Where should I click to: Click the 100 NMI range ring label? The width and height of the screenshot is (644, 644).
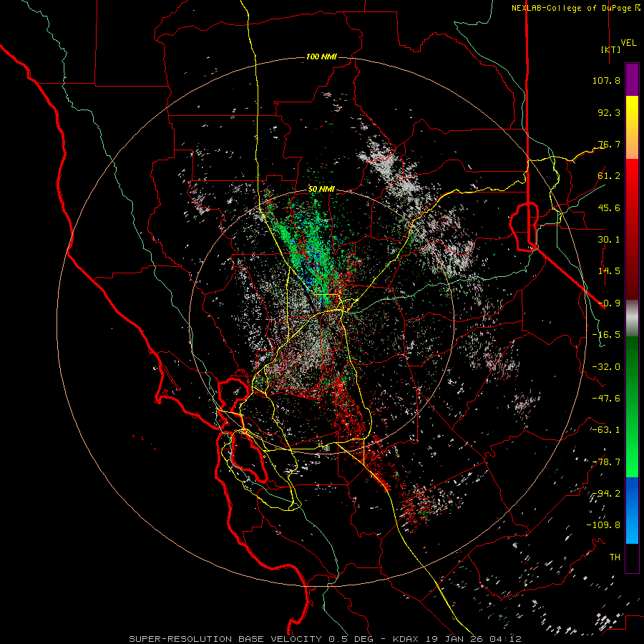click(x=321, y=57)
